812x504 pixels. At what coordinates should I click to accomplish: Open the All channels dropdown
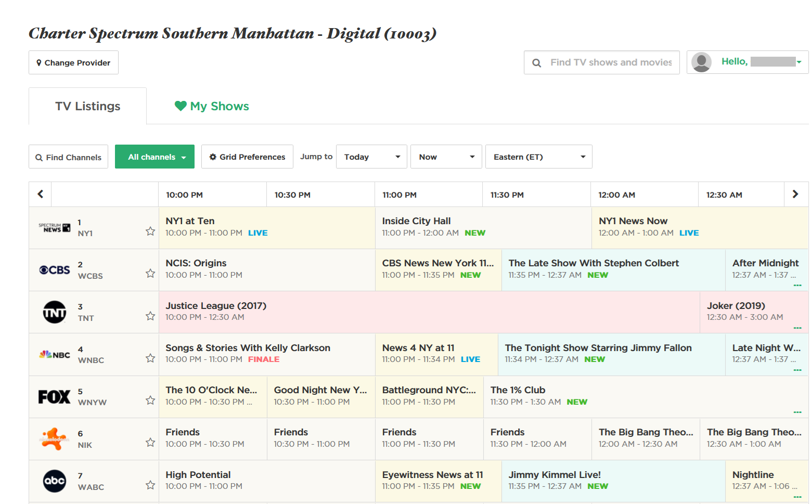click(154, 157)
